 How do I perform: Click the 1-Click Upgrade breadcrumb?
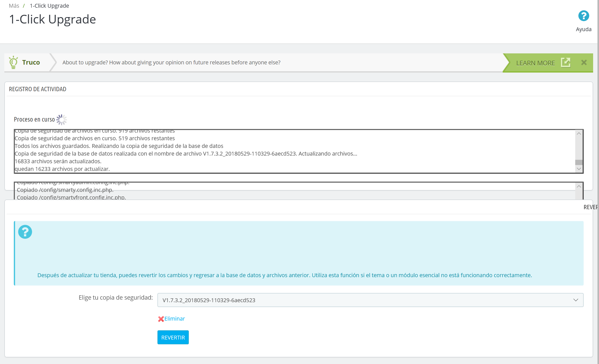pos(49,6)
